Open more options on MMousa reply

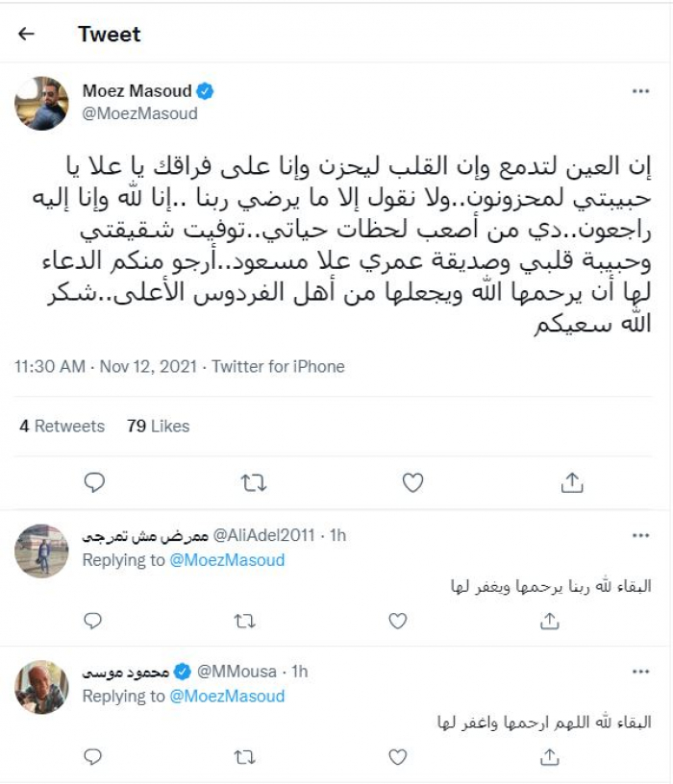tap(641, 671)
